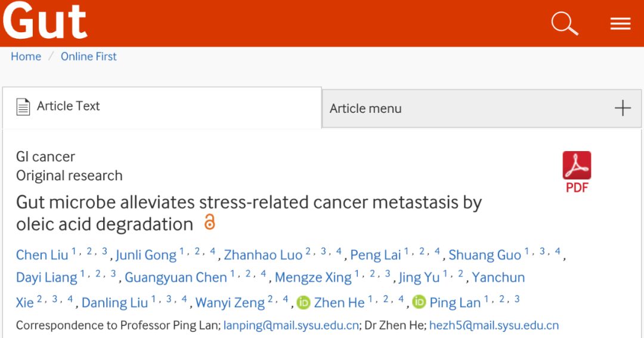The width and height of the screenshot is (644, 338).
Task: Email lanping@mail.sysu.edu.cn correspondence address
Action: tap(291, 325)
